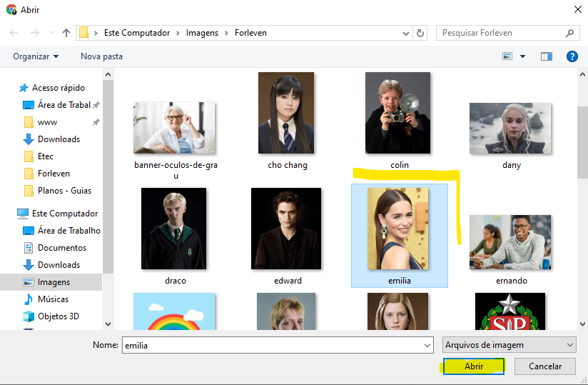Click the Chrome icon in title bar
The width and height of the screenshot is (588, 385).
point(11,9)
